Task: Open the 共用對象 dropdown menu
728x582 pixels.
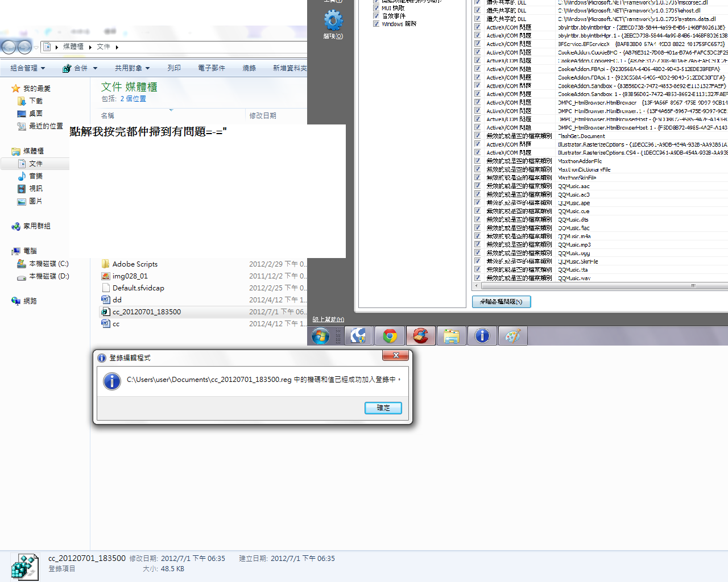Action: pyautogui.click(x=132, y=68)
